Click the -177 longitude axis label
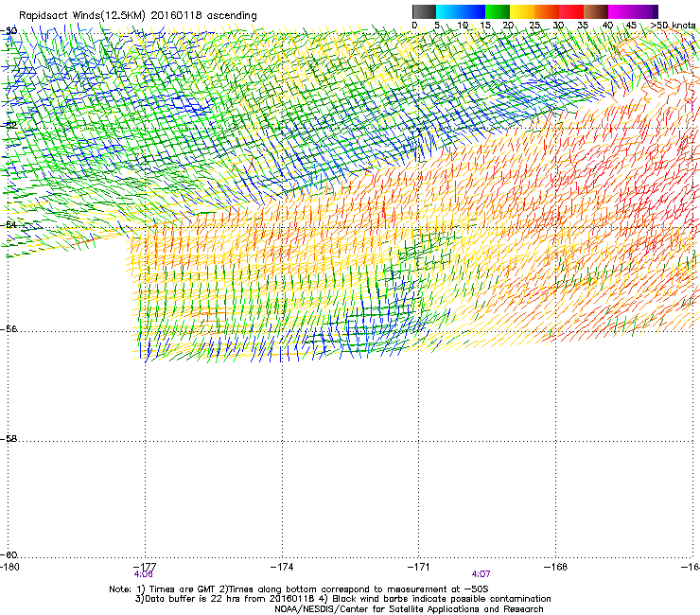Screen dimensions: 700x615 pos(145,567)
